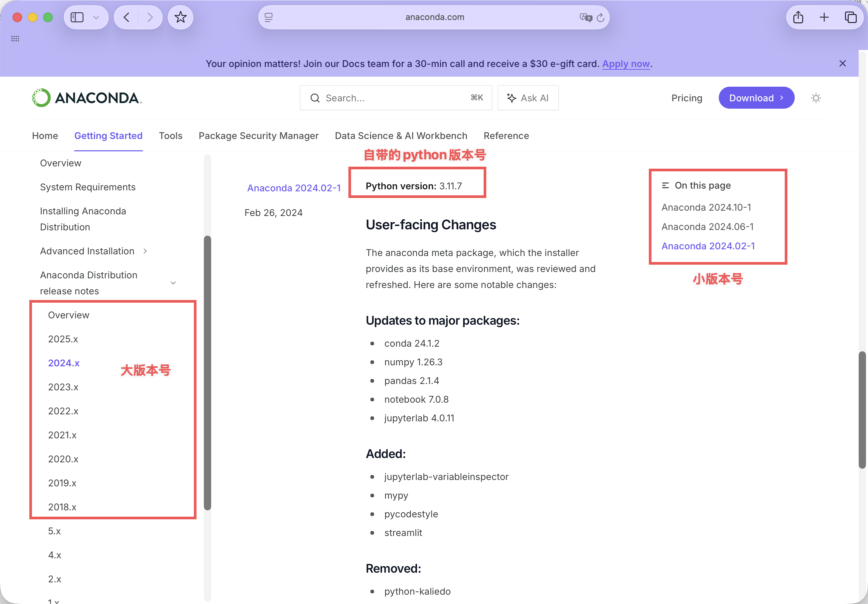868x604 pixels.
Task: Open the Reference tab
Action: click(506, 136)
